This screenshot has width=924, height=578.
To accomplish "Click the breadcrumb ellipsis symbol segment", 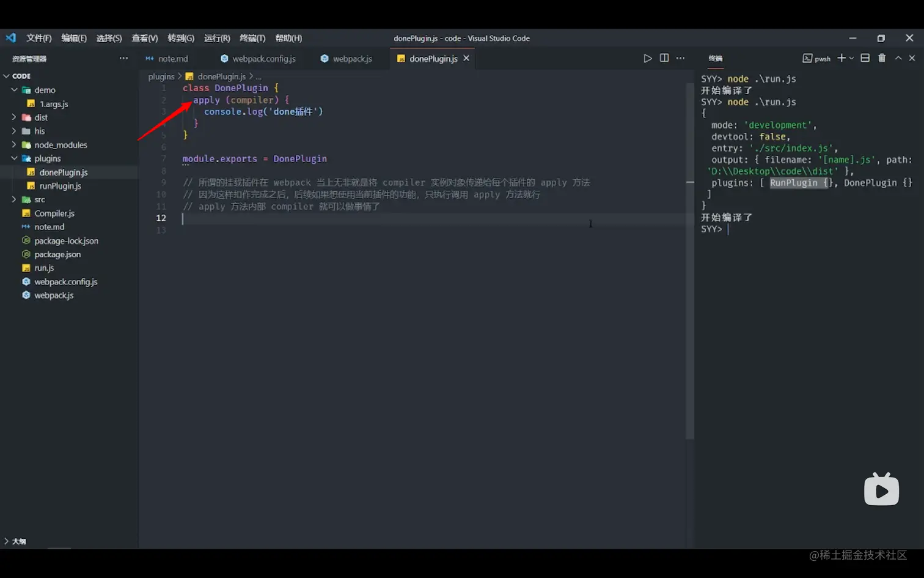I will tap(258, 76).
